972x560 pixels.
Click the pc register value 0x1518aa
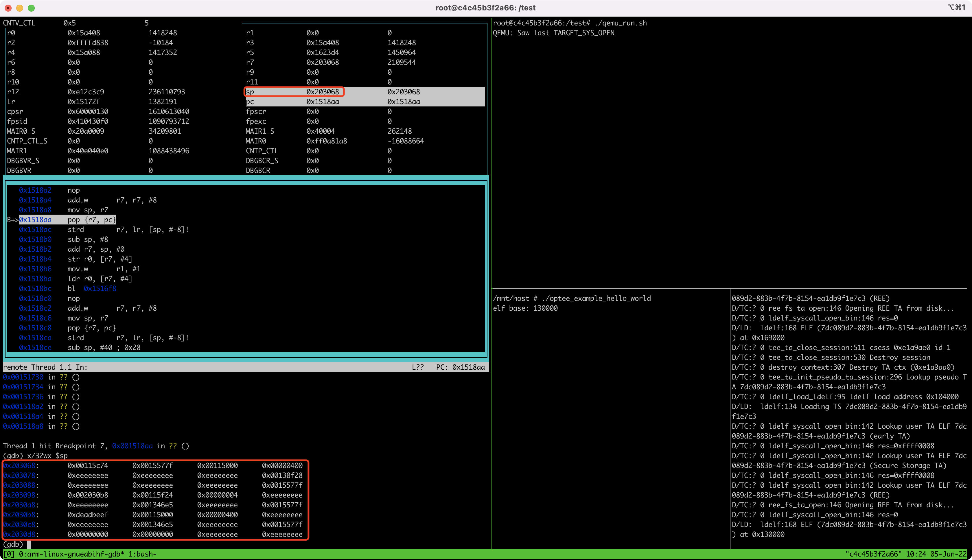(x=323, y=102)
